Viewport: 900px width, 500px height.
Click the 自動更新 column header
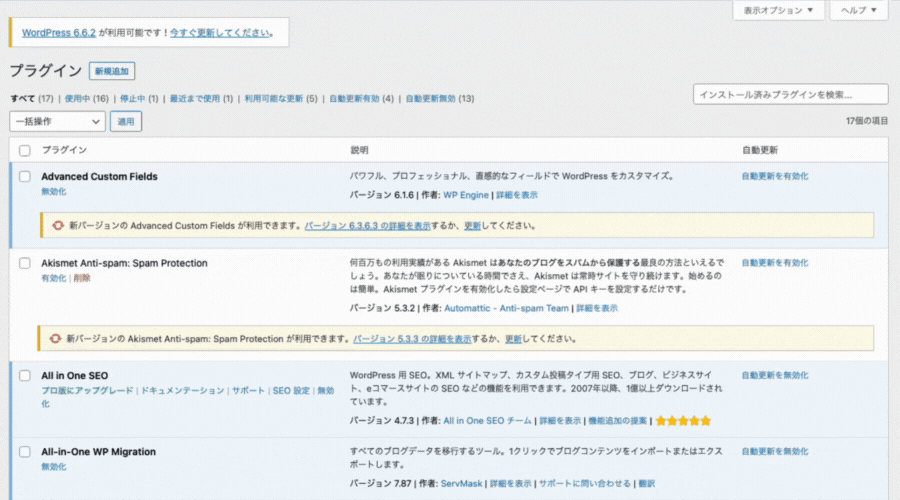[759, 150]
